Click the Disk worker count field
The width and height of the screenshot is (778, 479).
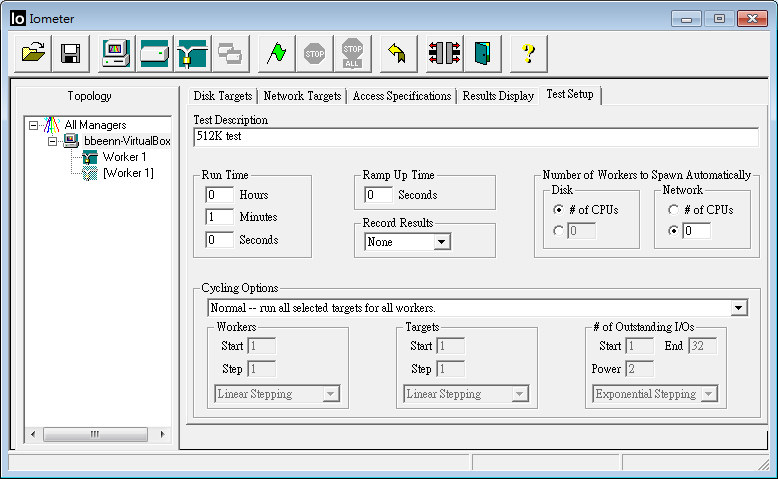[x=582, y=231]
